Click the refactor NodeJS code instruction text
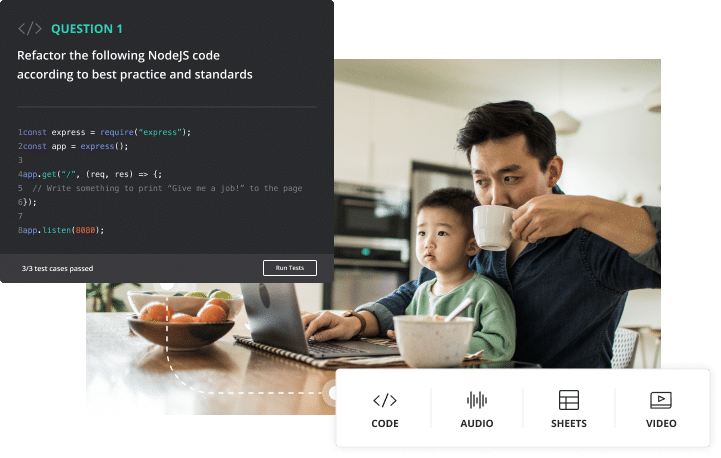721x458 pixels. point(135,65)
